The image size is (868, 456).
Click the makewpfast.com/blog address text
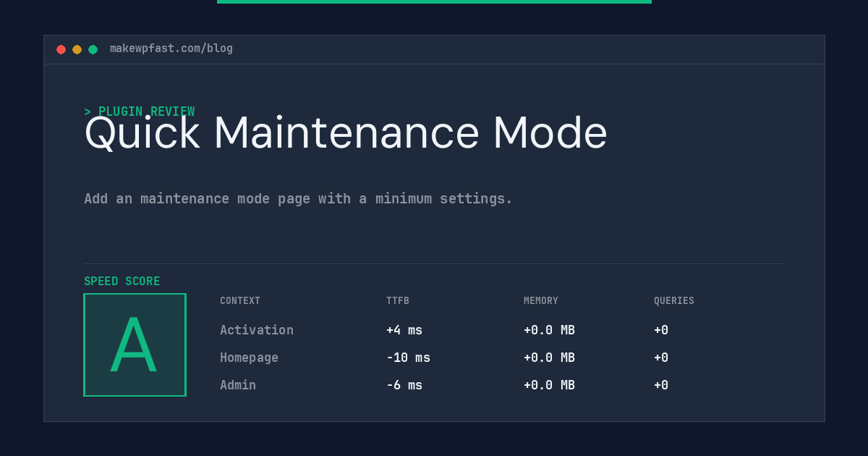(x=171, y=48)
